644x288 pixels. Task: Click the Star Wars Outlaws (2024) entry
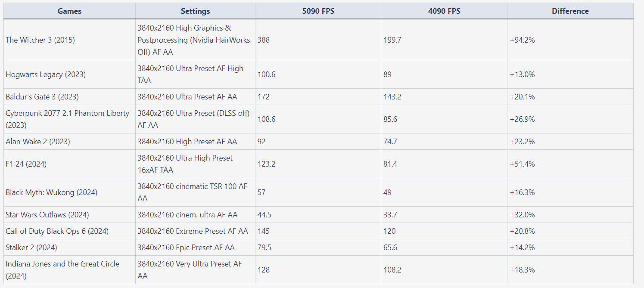[47, 215]
